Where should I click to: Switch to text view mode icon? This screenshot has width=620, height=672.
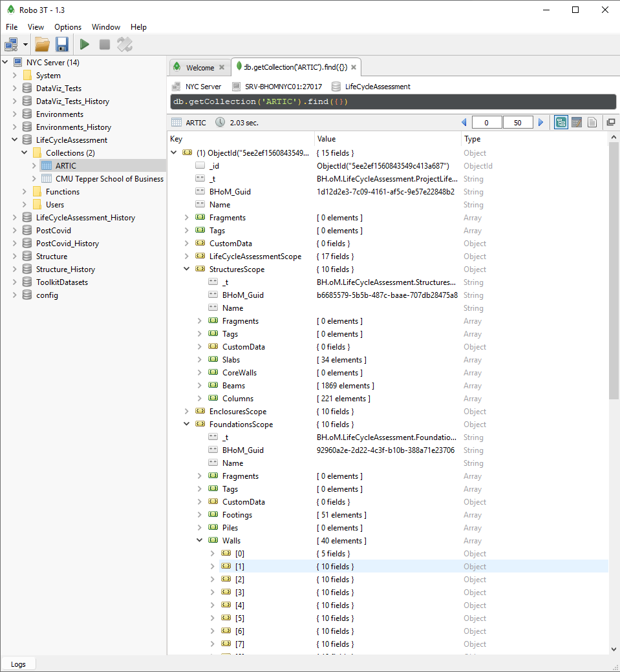point(592,123)
